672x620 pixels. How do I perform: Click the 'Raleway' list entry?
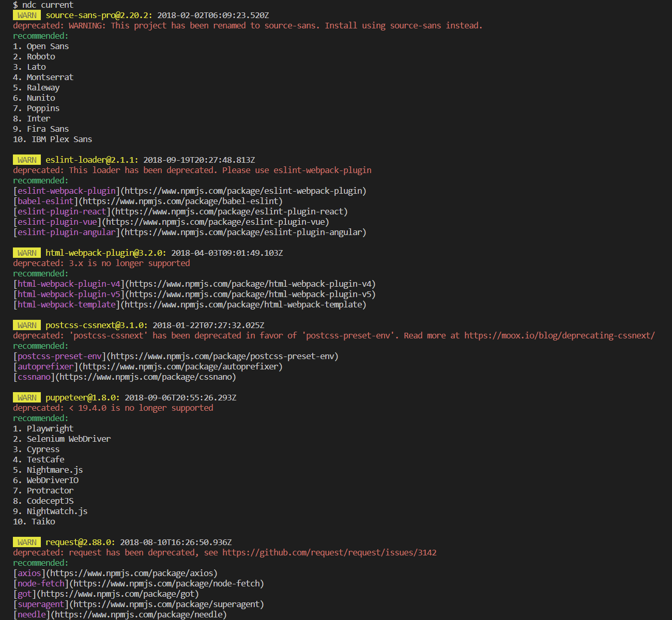pos(43,88)
